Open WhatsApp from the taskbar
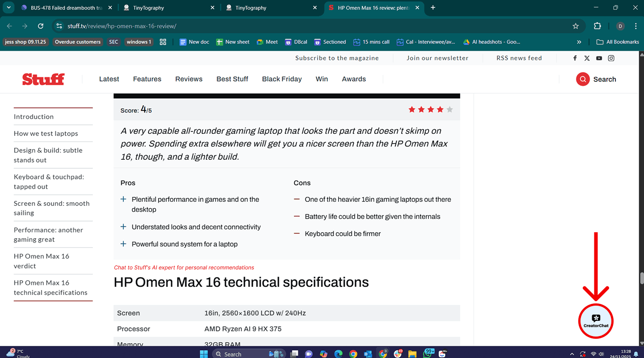 click(428, 354)
